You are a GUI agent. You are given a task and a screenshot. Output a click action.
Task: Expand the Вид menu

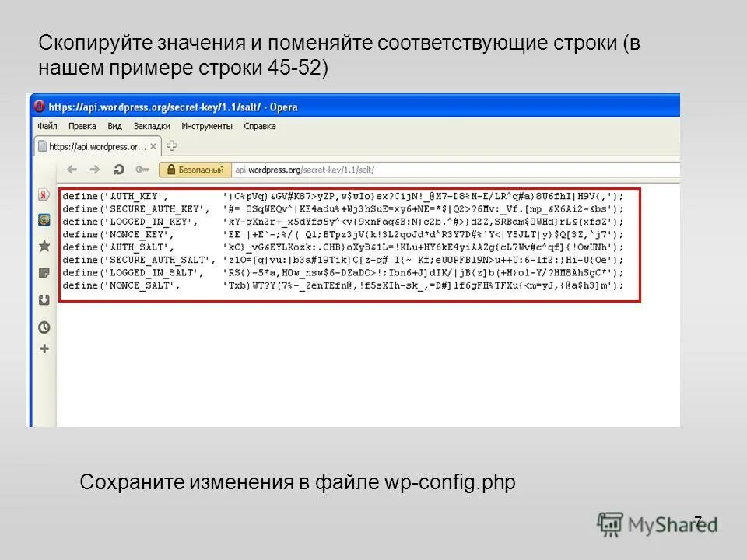tap(114, 125)
